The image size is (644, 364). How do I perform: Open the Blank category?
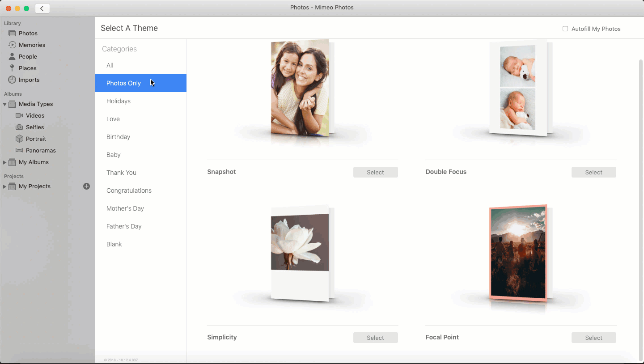point(141,244)
